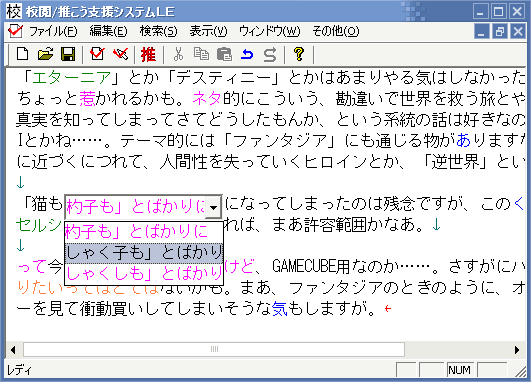The width and height of the screenshot is (531, 382).
Task: Choose the しゃくしも」とばかり suggestion
Action: click(x=144, y=273)
